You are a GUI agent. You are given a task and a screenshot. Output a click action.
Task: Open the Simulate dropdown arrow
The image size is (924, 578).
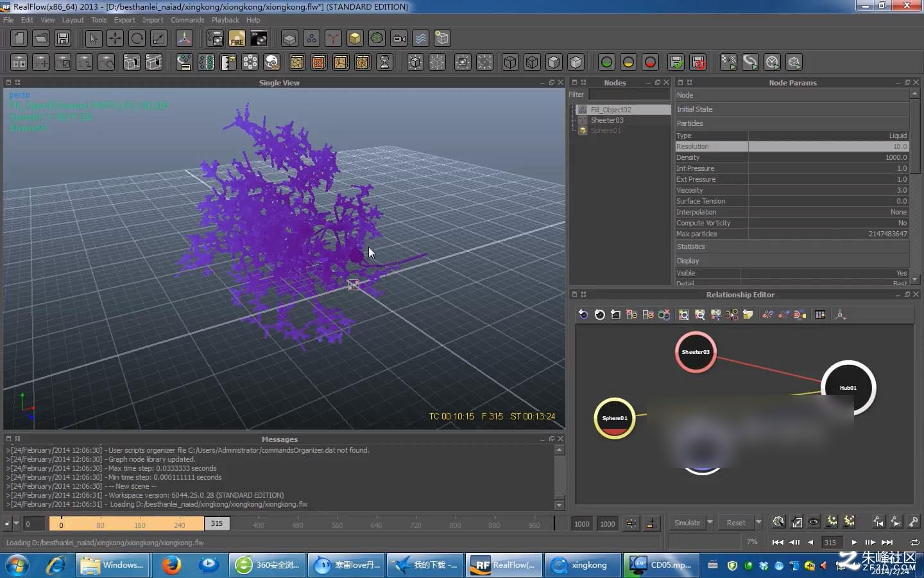[x=710, y=522]
